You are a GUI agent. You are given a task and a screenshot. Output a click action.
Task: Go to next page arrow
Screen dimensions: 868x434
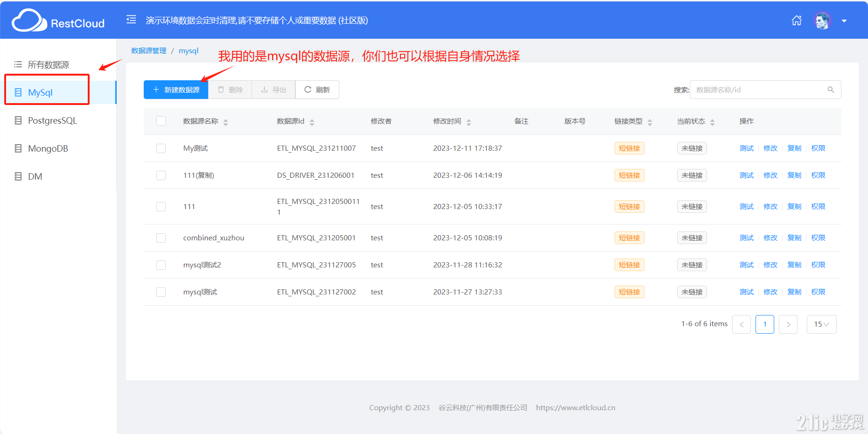pos(788,324)
